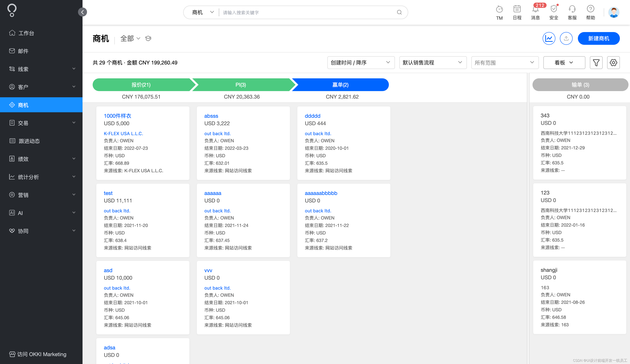This screenshot has height=364, width=630.
Task: Open the aaaaaa opportunity
Action: [x=213, y=193]
